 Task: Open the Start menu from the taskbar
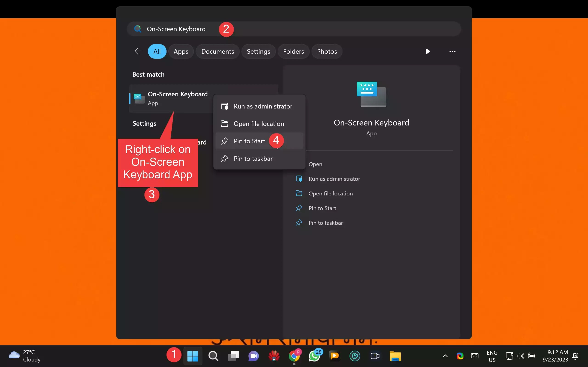[192, 356]
